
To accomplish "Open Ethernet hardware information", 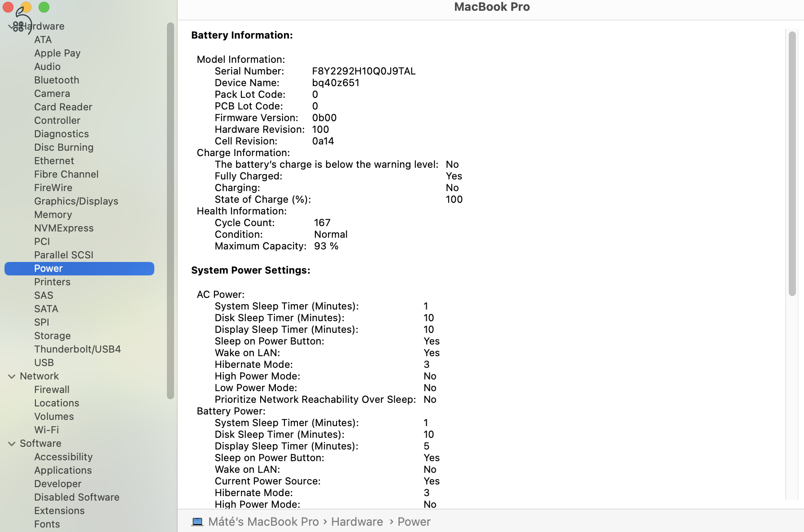I will coord(54,161).
